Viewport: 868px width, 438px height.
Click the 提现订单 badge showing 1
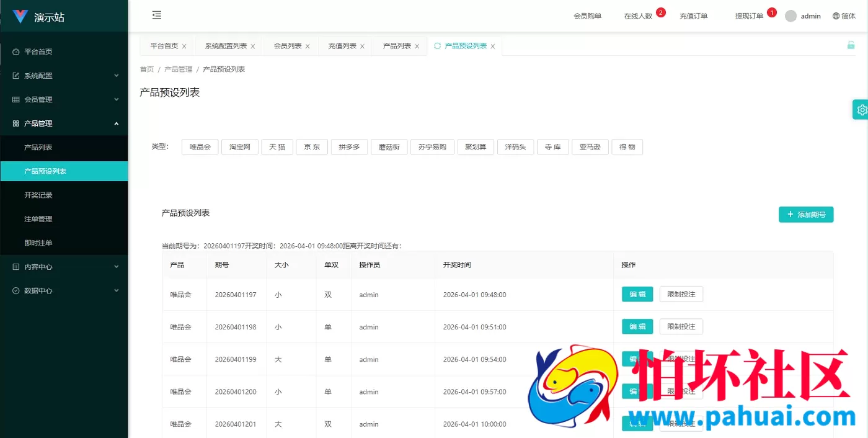[771, 12]
